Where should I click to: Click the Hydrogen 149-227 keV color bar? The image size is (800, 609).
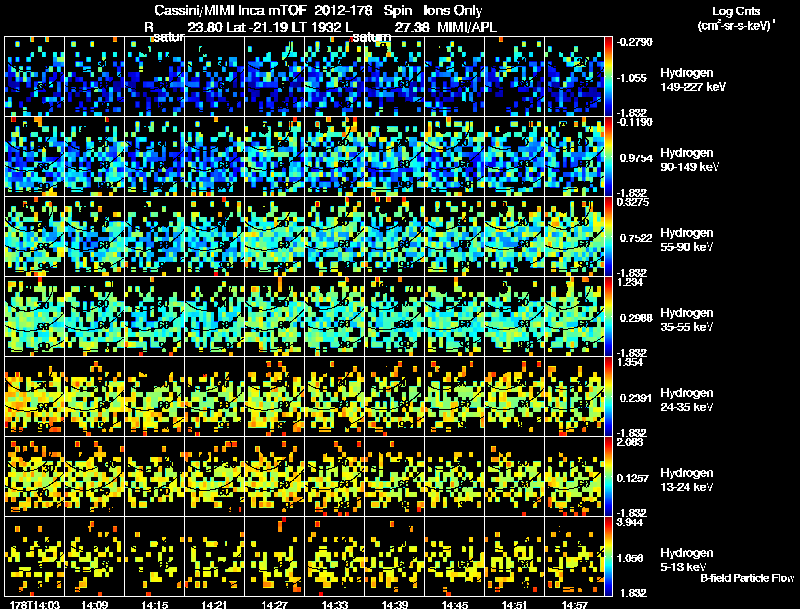[608, 76]
